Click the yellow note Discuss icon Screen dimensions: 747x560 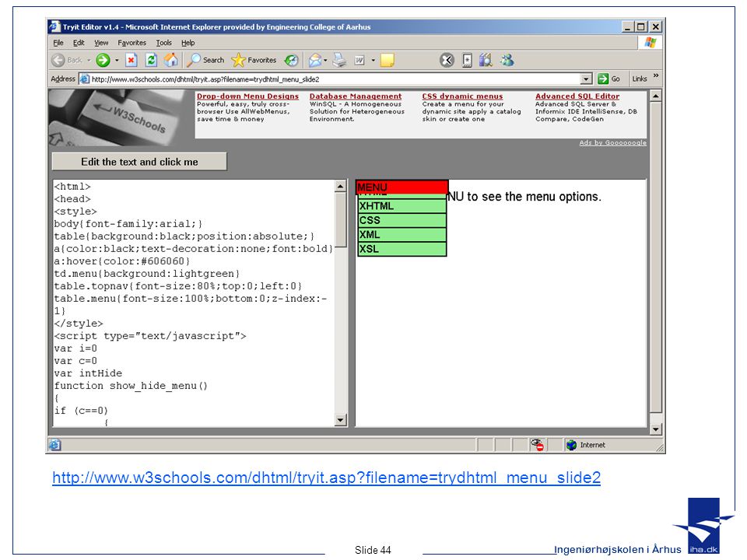click(388, 60)
